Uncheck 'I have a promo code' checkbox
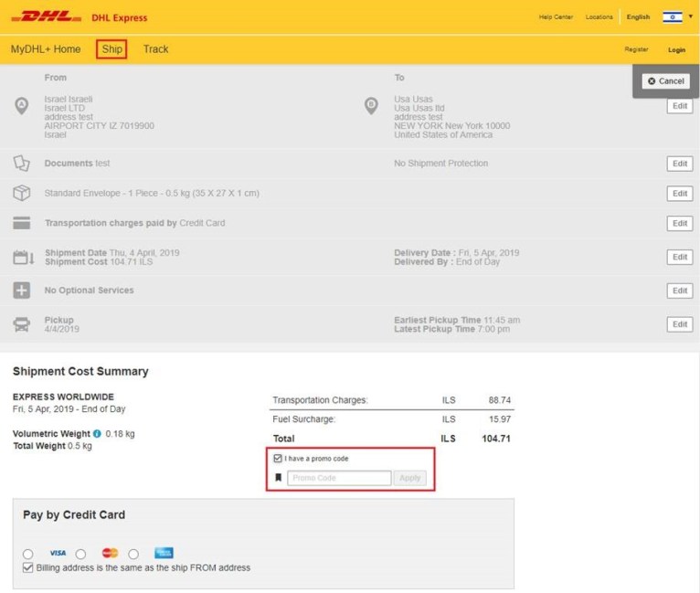Viewport: 700px width, 593px height. pos(278,459)
